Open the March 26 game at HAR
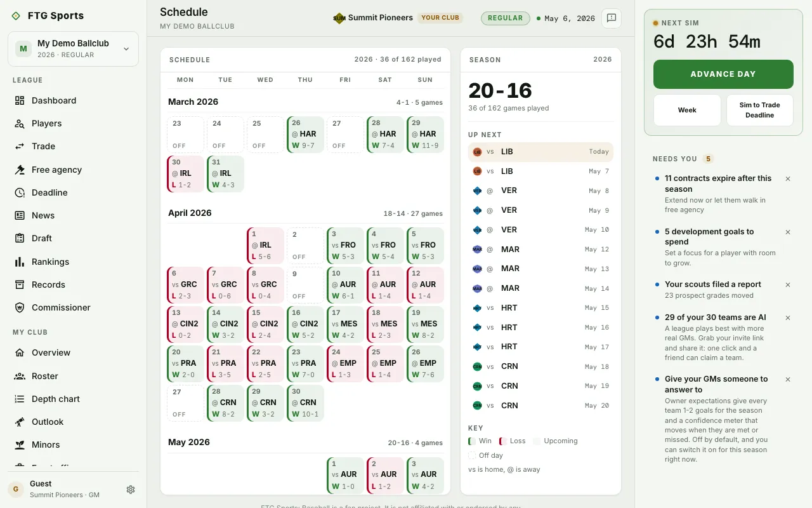The width and height of the screenshot is (812, 508). [x=305, y=135]
